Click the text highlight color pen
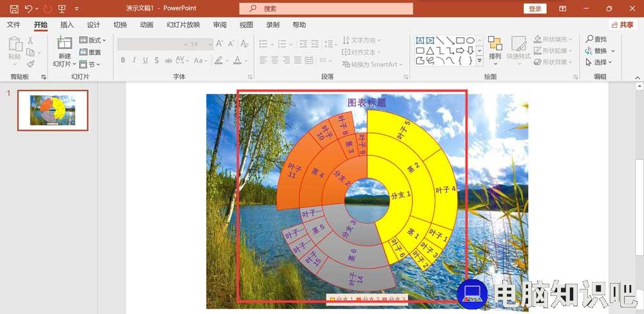 [x=218, y=60]
